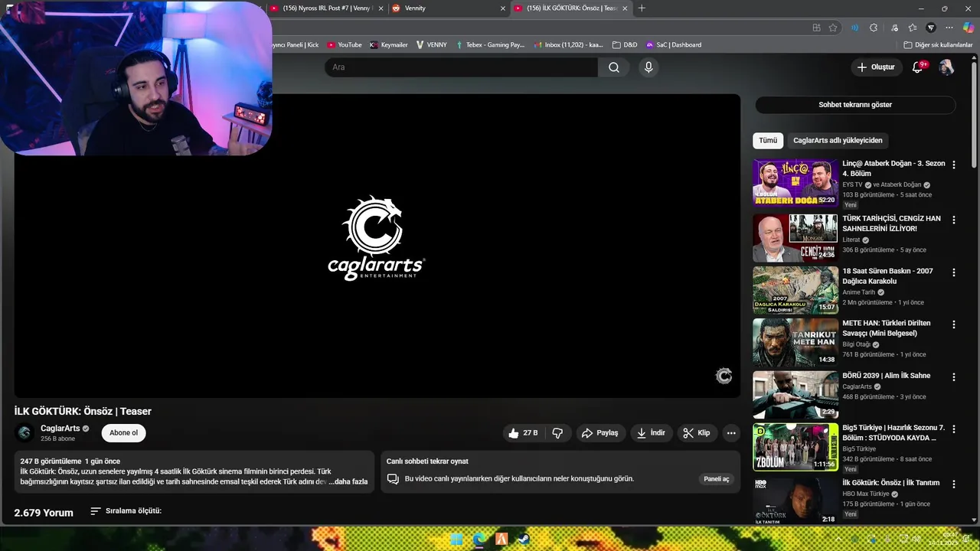Expand description with ...daha fazla
This screenshot has width=980, height=551.
348,481
